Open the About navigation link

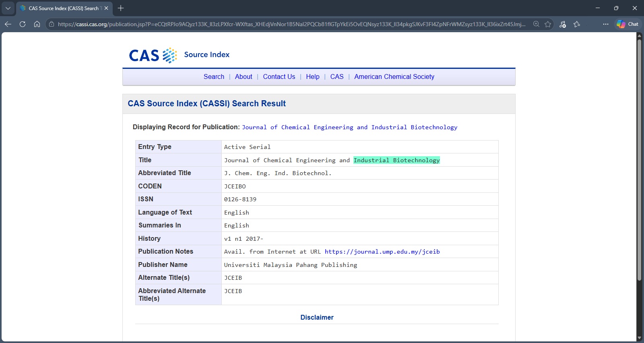(244, 76)
